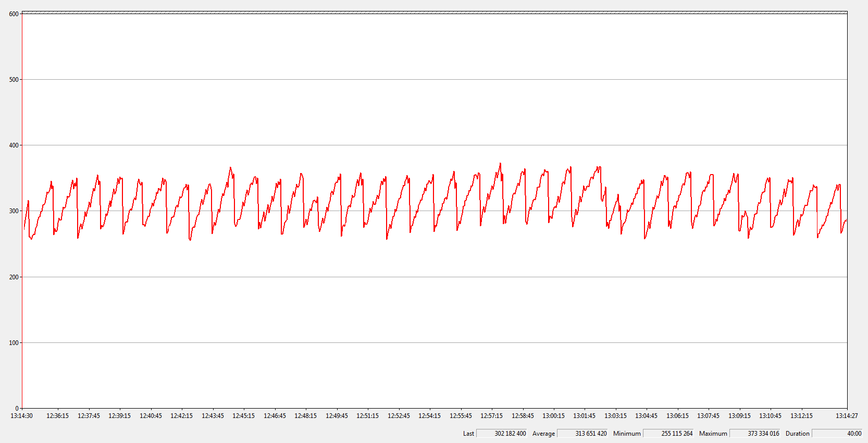This screenshot has height=443, width=868.
Task: Click the 13:09:15 time axis label
Action: point(740,416)
